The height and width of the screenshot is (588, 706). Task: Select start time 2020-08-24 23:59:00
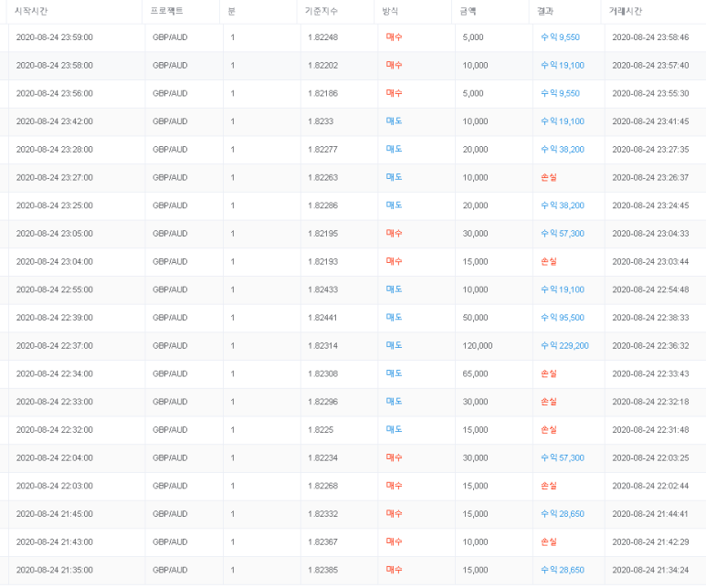(x=55, y=37)
